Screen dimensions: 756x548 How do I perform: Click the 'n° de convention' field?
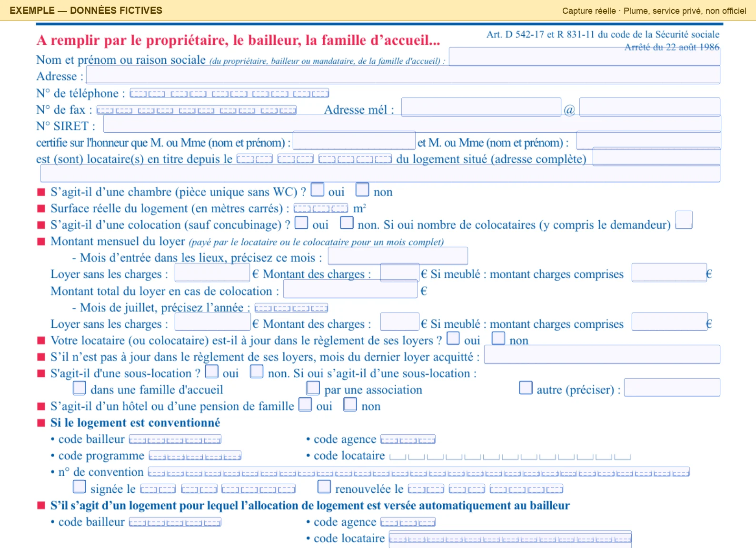[419, 472]
